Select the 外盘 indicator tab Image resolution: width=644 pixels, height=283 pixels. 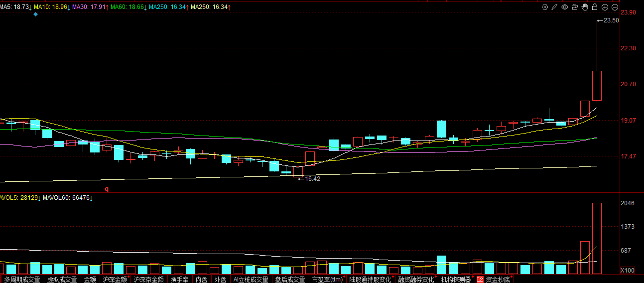pyautogui.click(x=221, y=280)
